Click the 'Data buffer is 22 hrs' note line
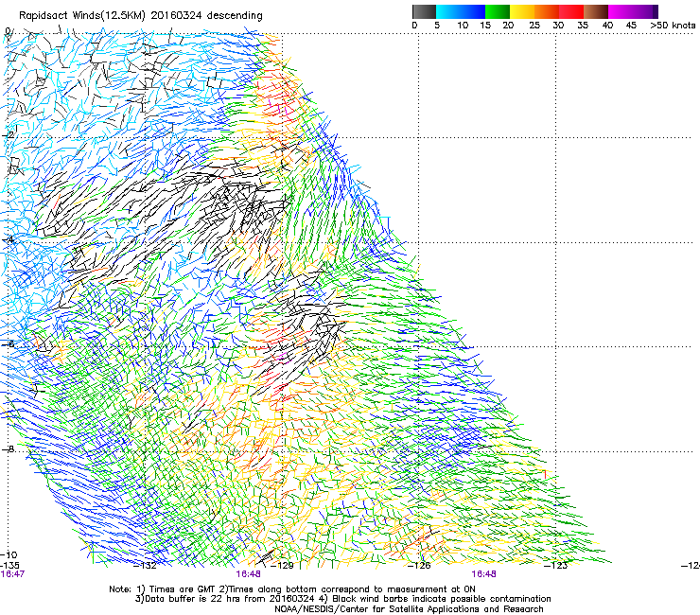The height and width of the screenshot is (615, 700). [342, 599]
